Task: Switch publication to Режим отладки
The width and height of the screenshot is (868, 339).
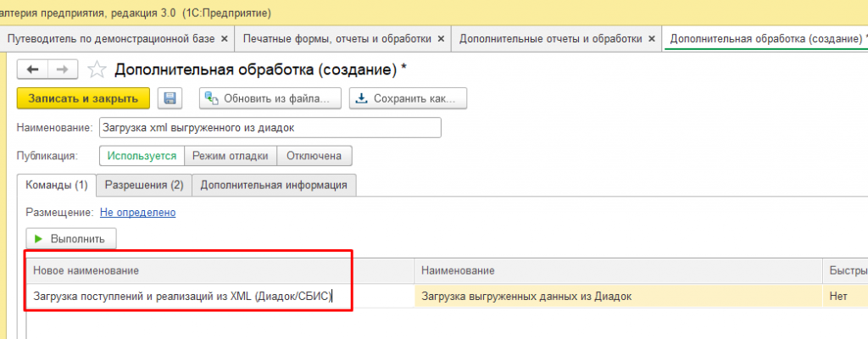Action: [231, 156]
